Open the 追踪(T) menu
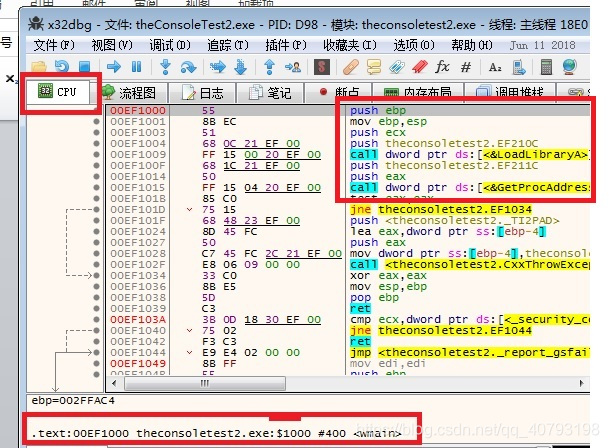Screen dimensions: 609x448 click(x=228, y=45)
